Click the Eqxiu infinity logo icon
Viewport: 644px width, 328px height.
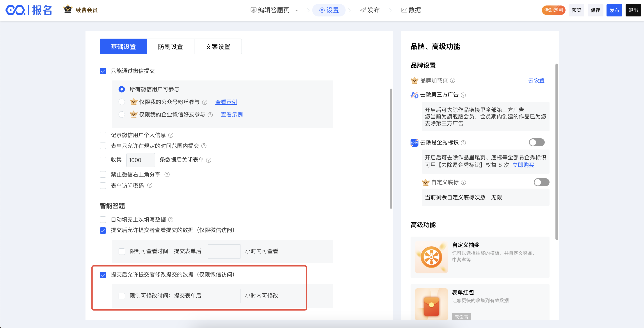pyautogui.click(x=15, y=10)
